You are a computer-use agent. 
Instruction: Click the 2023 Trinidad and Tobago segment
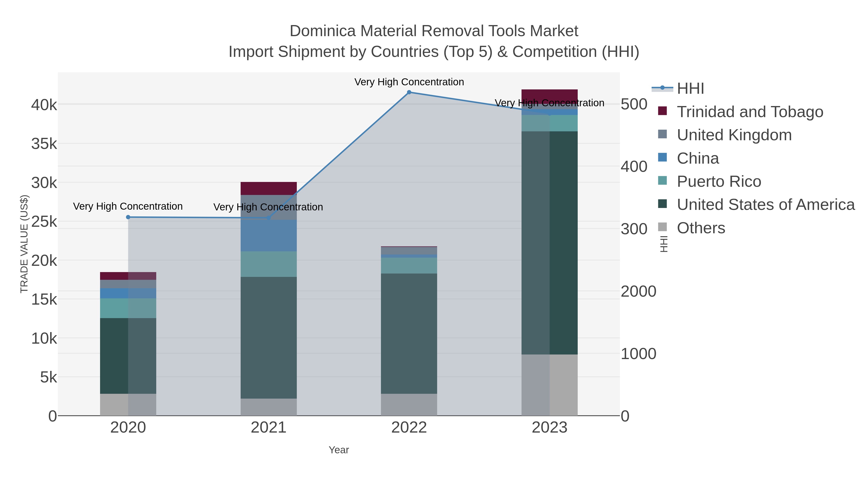click(549, 97)
